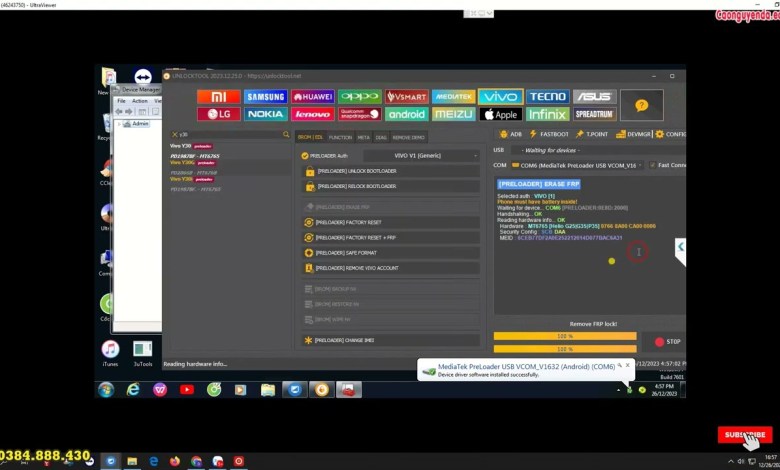Select the first Vivo Y30 model entry
This screenshot has height=470, width=780.
tap(192, 146)
